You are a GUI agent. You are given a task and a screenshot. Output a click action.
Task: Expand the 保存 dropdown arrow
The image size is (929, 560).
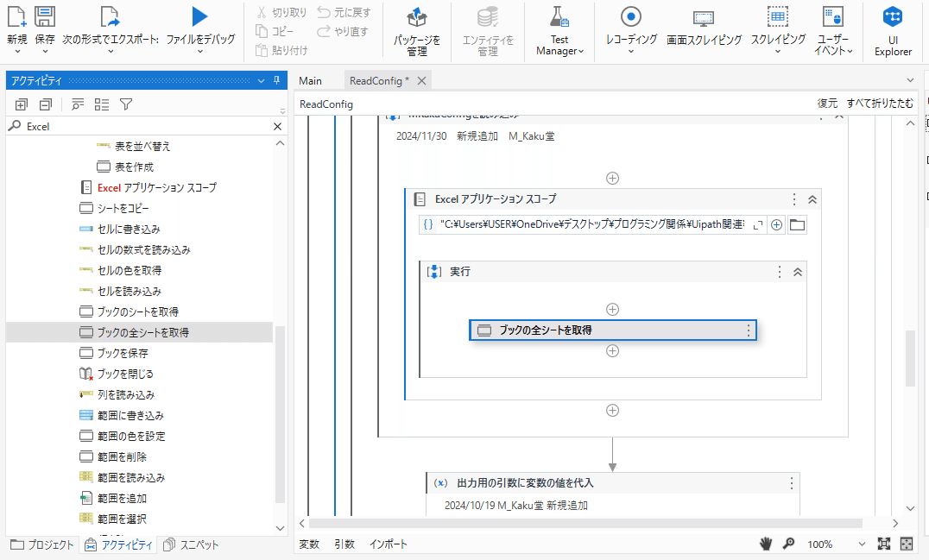pos(44,52)
